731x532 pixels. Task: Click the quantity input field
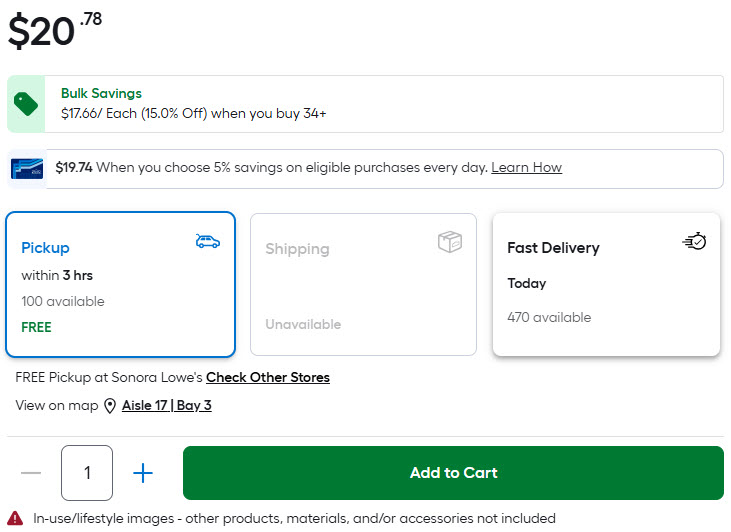(x=87, y=473)
